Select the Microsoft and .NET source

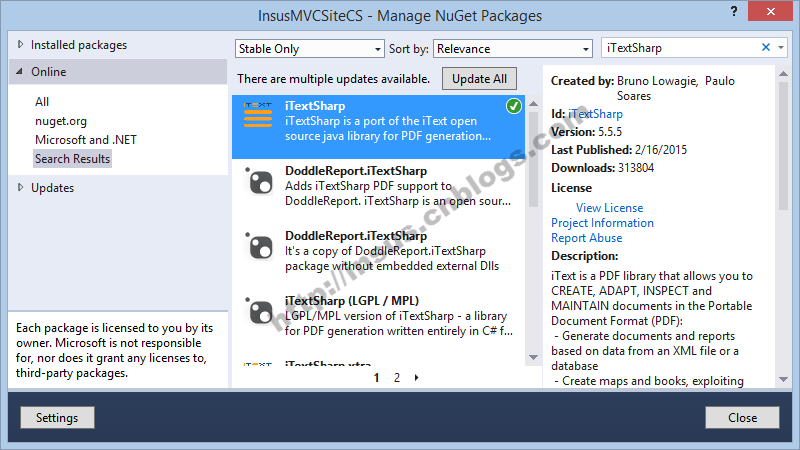86,140
